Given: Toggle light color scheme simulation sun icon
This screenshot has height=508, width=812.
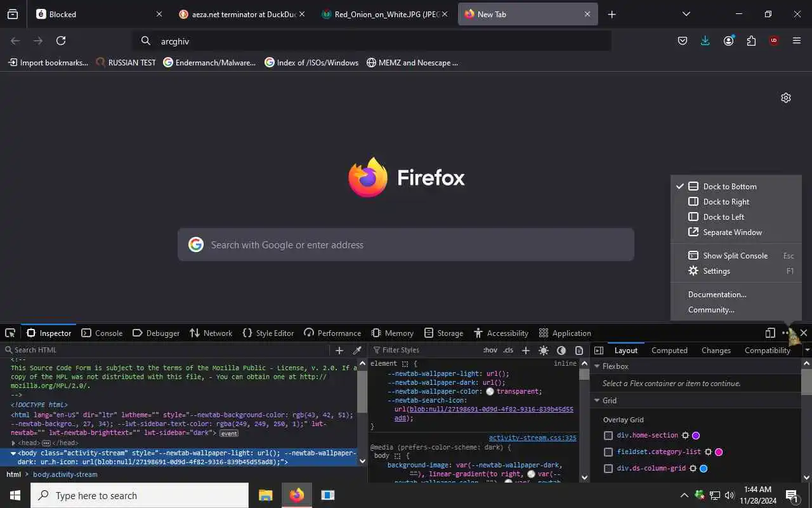Looking at the screenshot, I should [544, 350].
